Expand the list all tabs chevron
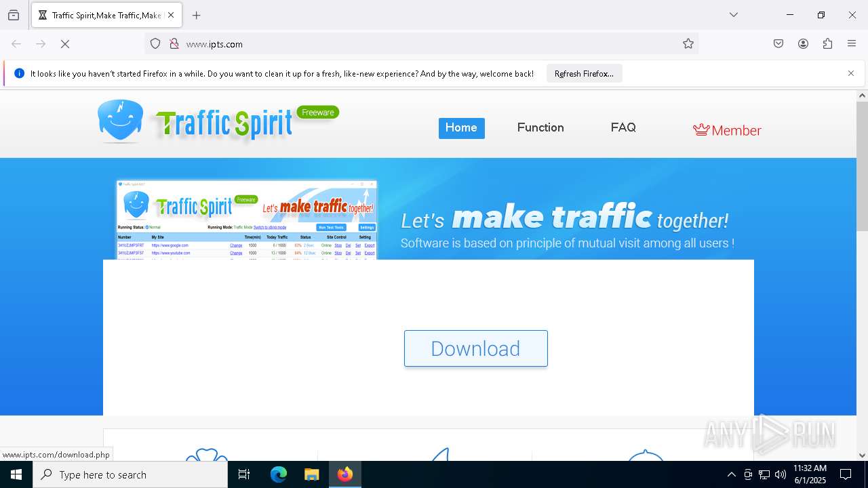868x488 pixels. click(x=734, y=15)
